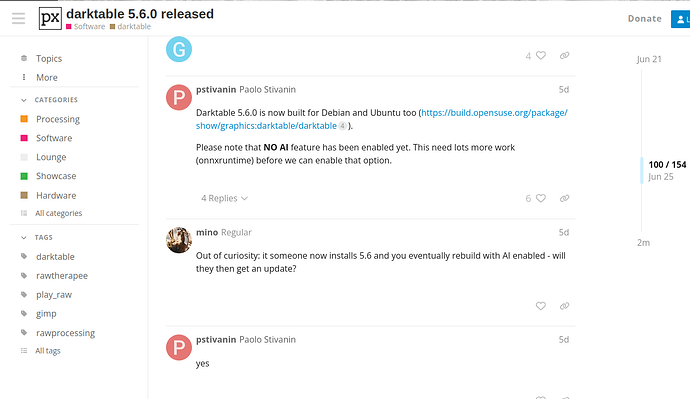Expand the 4 Replies list
Screen dimensions: 690x399
pos(224,198)
